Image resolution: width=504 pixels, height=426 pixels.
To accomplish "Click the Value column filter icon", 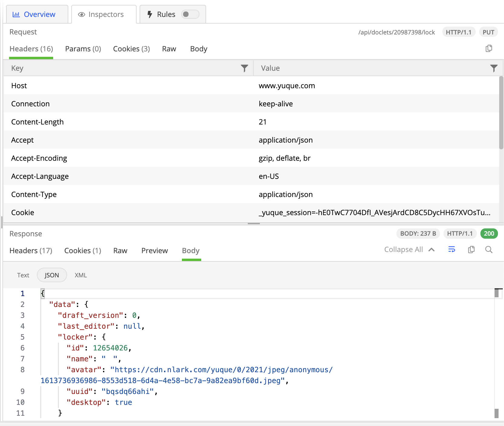I will click(493, 68).
